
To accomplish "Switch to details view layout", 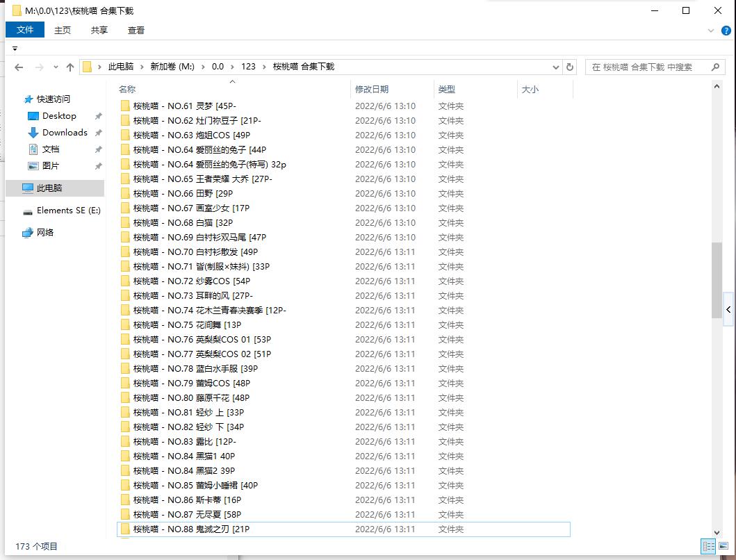I will point(708,546).
